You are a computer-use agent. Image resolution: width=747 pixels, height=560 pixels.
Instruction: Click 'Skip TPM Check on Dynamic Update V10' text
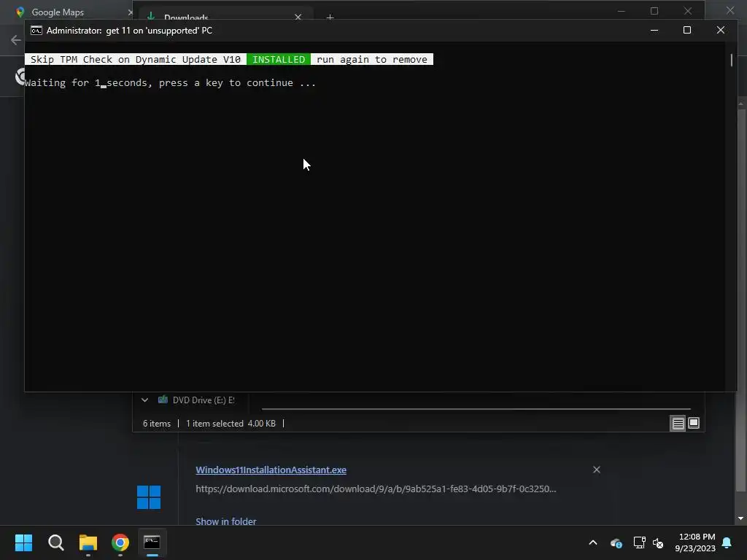coord(135,60)
